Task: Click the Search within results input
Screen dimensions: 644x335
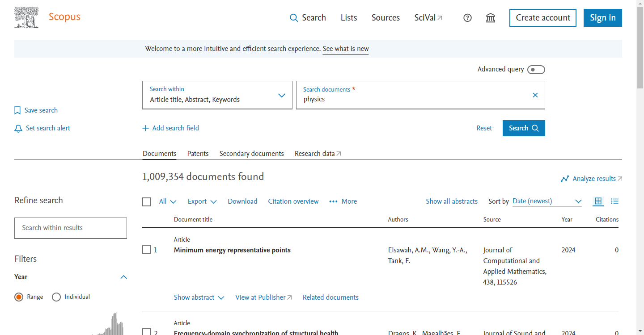Action: (x=71, y=228)
